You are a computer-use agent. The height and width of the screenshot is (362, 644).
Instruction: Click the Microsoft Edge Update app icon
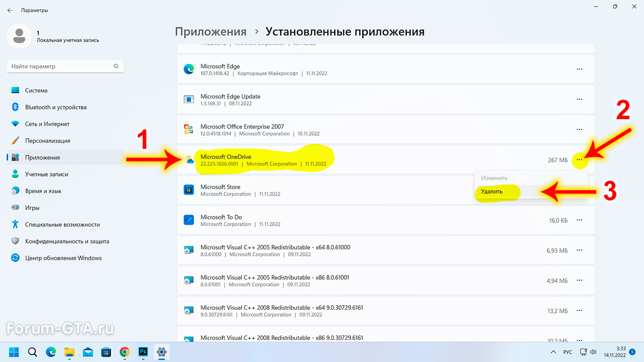[x=189, y=100]
